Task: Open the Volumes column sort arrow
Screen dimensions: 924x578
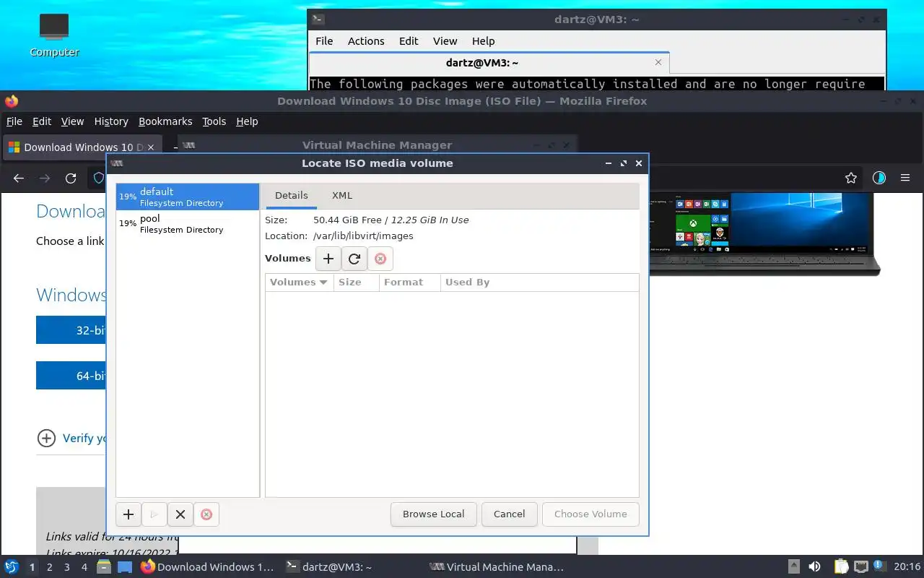Action: tap(323, 282)
